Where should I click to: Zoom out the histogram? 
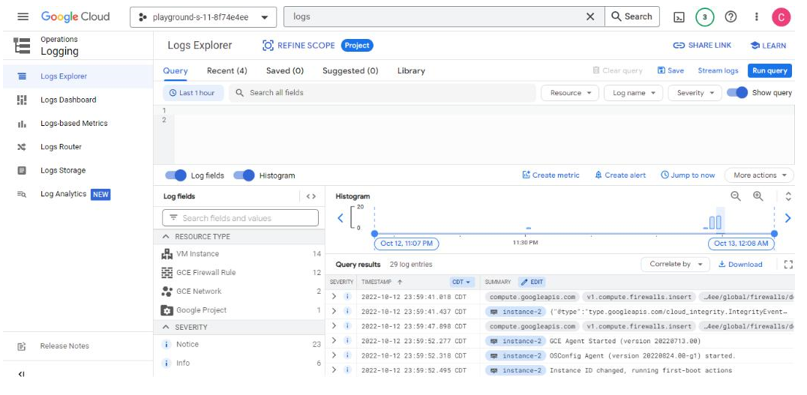736,196
